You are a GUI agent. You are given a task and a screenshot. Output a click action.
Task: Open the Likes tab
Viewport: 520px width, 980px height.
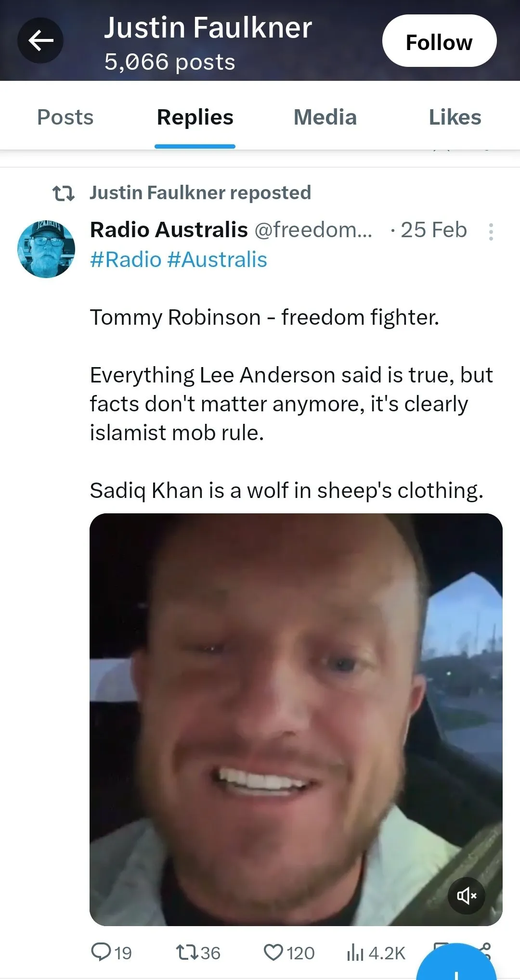[455, 117]
